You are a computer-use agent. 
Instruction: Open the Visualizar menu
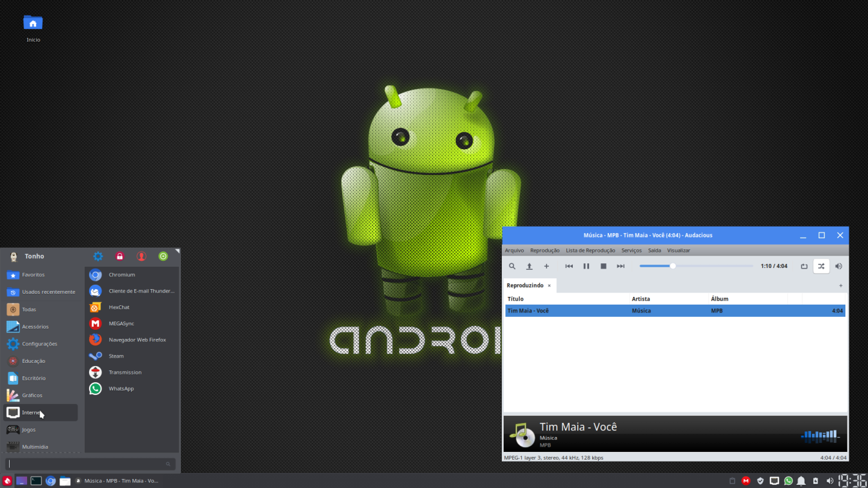click(x=678, y=250)
